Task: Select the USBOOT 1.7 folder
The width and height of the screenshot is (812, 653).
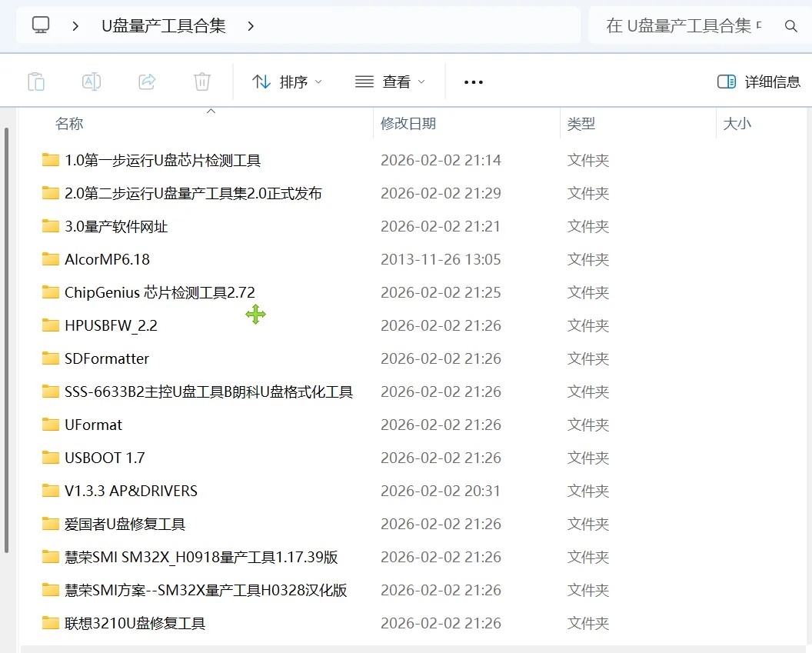Action: point(105,458)
